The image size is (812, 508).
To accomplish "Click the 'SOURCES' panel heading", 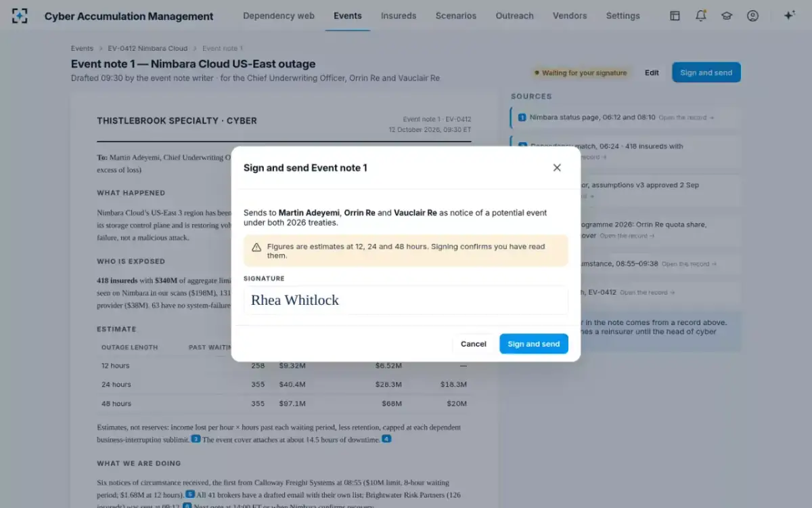I will click(531, 97).
